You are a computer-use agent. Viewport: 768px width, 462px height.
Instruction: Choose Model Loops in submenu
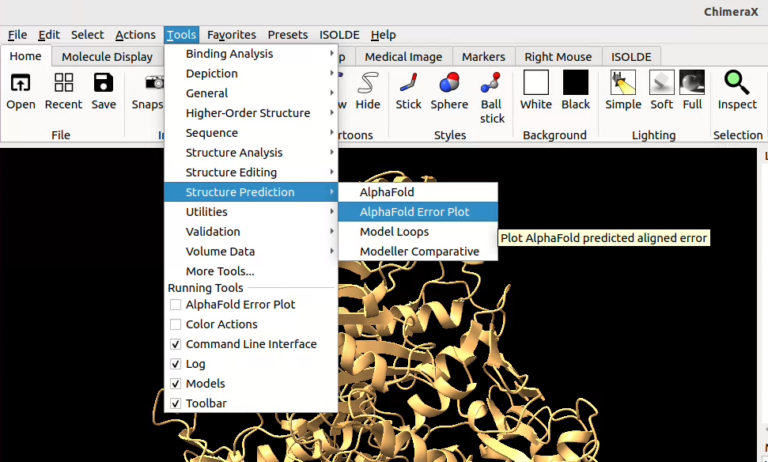tap(418, 232)
